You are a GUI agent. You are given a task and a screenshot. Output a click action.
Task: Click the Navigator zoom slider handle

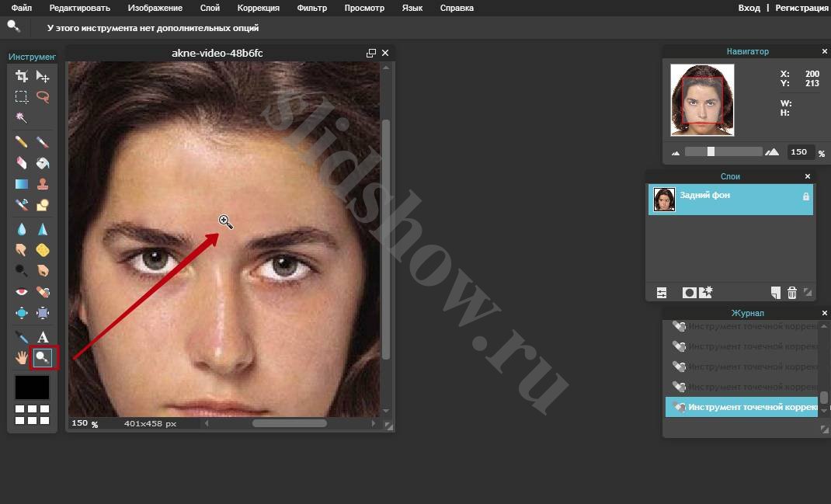[x=711, y=151]
